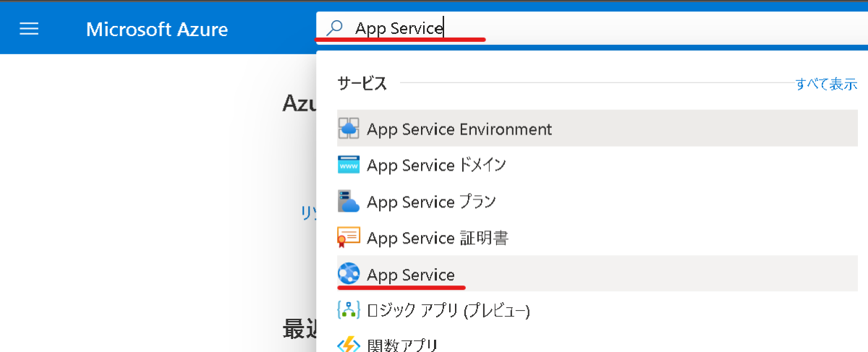The width and height of the screenshot is (868, 352).
Task: Select App Service 証明書 result
Action: point(597,238)
